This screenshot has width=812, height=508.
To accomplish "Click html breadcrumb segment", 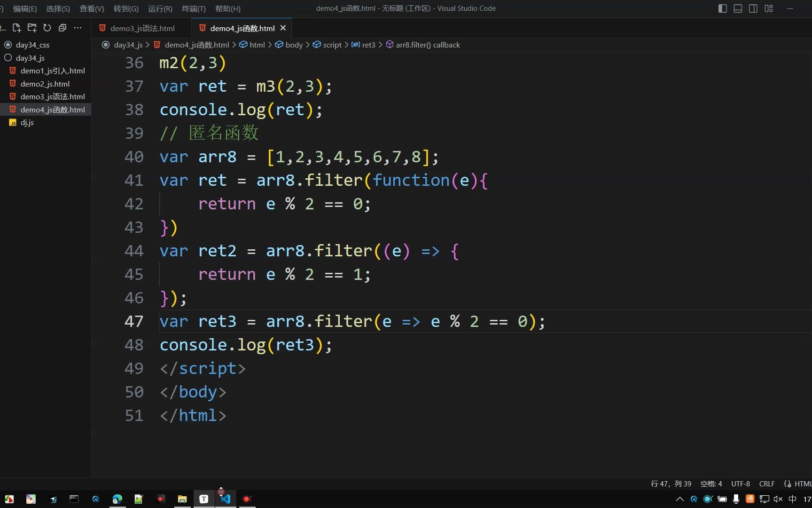I will click(x=257, y=45).
